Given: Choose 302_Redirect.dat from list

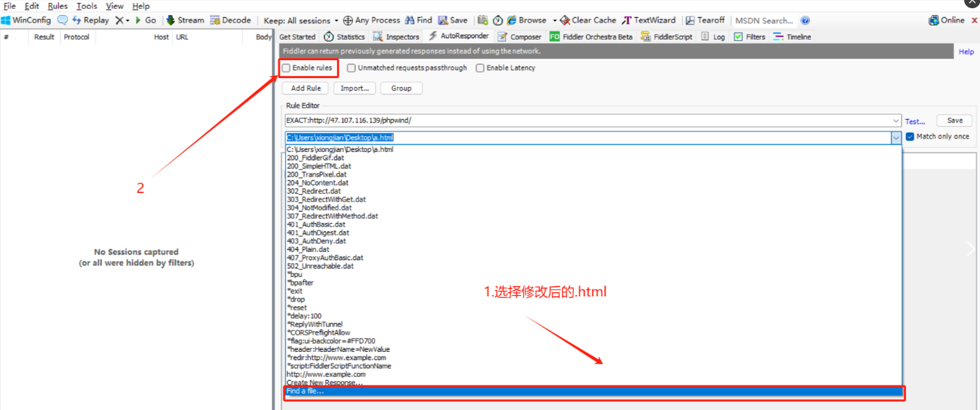Looking at the screenshot, I should [x=594, y=191].
